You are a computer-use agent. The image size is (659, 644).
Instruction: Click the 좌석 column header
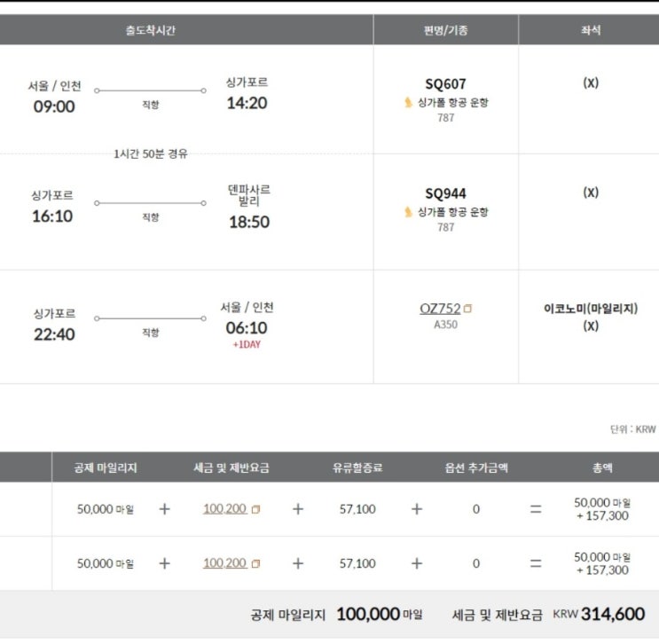tap(590, 30)
